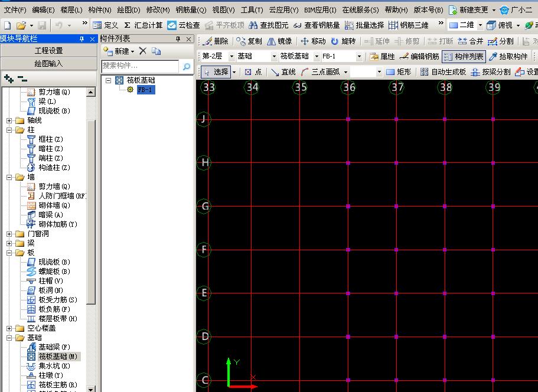Click 新建 in component list
This screenshot has width=538, height=392.
[119, 51]
